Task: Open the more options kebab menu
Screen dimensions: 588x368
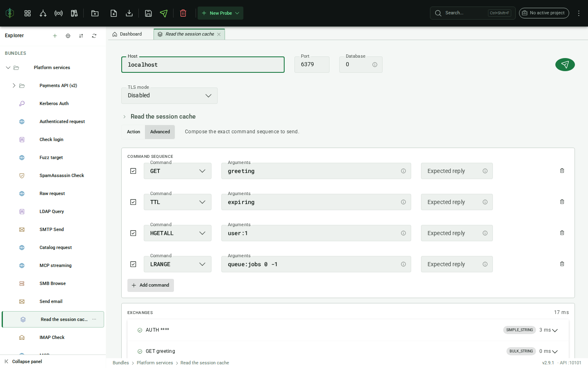Action: [x=579, y=13]
